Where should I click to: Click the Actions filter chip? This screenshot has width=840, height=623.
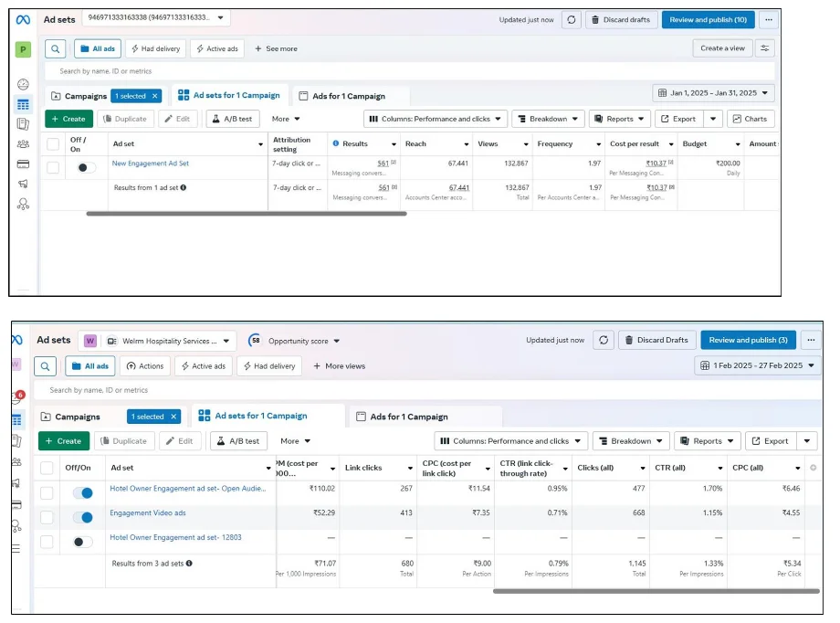click(145, 366)
